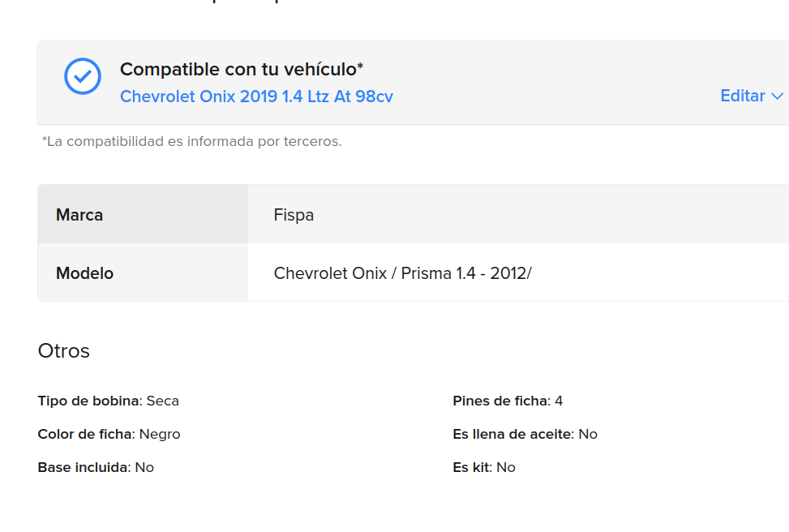Image resolution: width=789 pixels, height=532 pixels.
Task: Click the chevron next to Editar
Action: [x=777, y=96]
